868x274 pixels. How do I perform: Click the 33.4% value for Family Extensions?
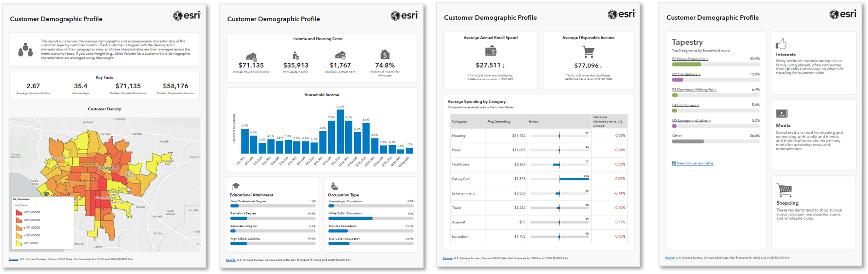(x=755, y=59)
